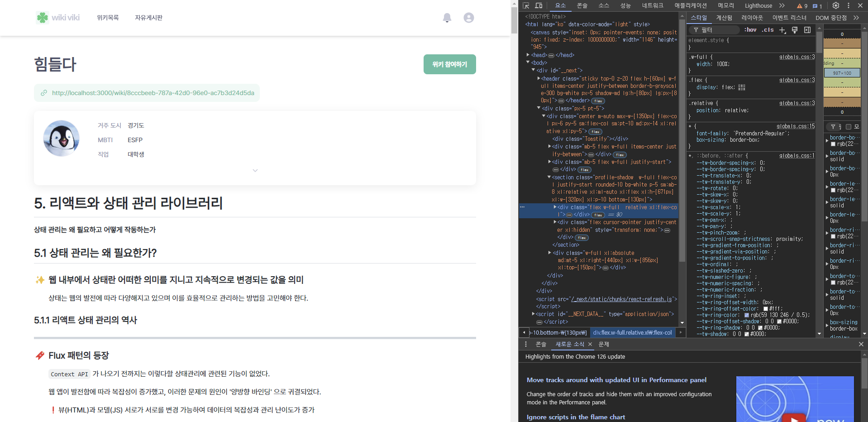This screenshot has height=422, width=868.
Task: Expand the collapsed head ellipsis
Action: (x=551, y=55)
